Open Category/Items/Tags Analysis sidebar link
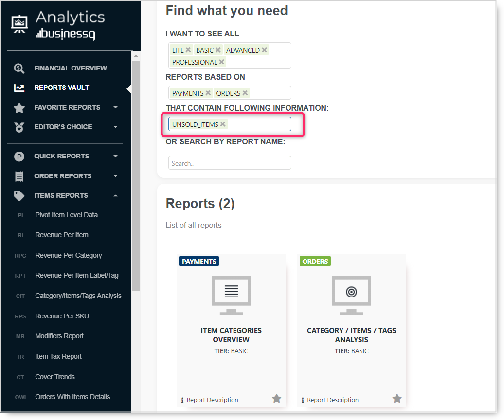Screen dimensions: 504x420 click(78, 296)
